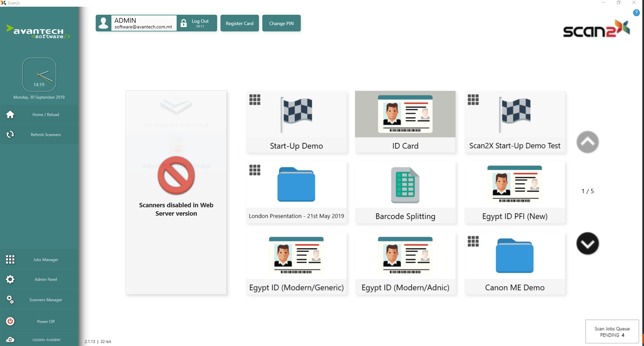Go to next jobs page with down chevron

pos(587,243)
